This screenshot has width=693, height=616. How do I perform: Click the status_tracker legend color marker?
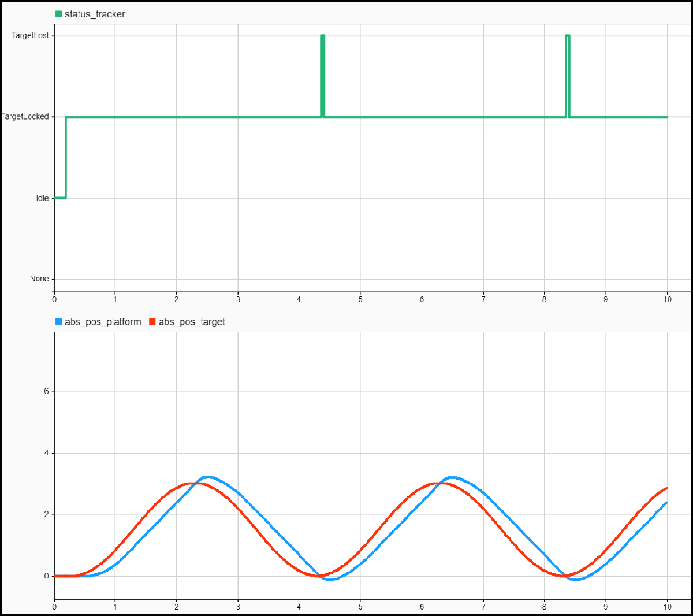(58, 14)
